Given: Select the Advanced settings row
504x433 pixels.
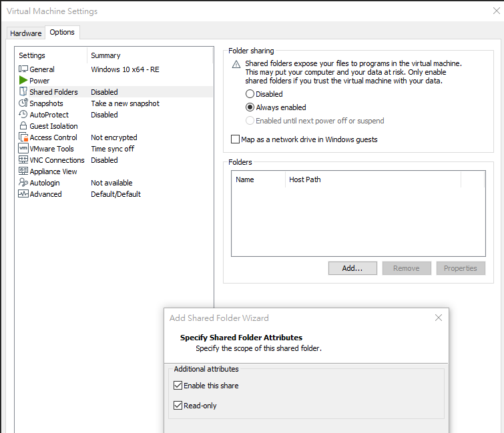Looking at the screenshot, I should (45, 194).
